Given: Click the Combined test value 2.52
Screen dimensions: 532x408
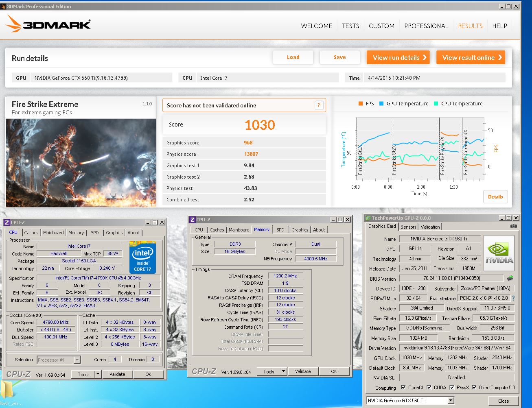Looking at the screenshot, I should [x=249, y=200].
